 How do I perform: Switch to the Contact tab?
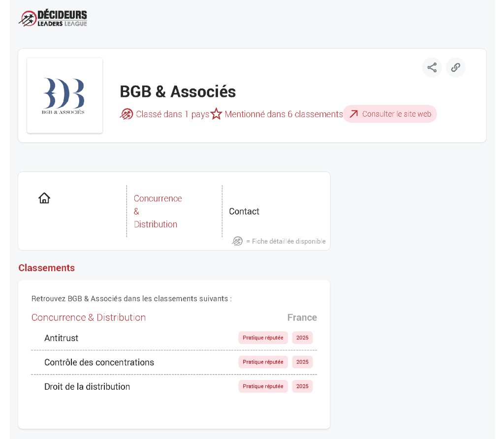[x=244, y=211]
